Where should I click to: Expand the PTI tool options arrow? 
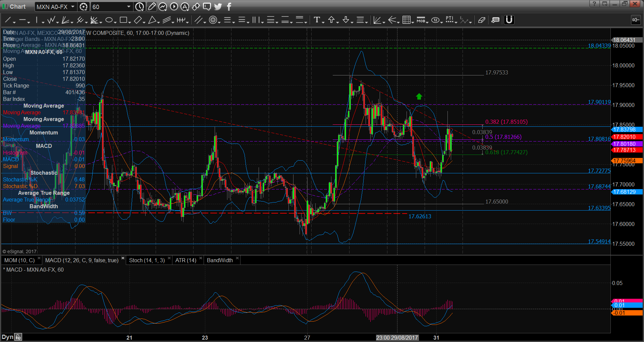click(456, 22)
